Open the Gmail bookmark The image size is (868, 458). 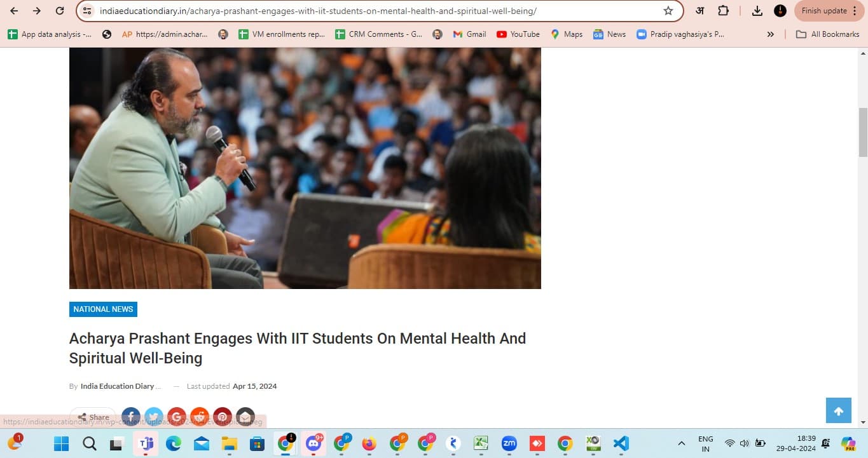coord(469,34)
